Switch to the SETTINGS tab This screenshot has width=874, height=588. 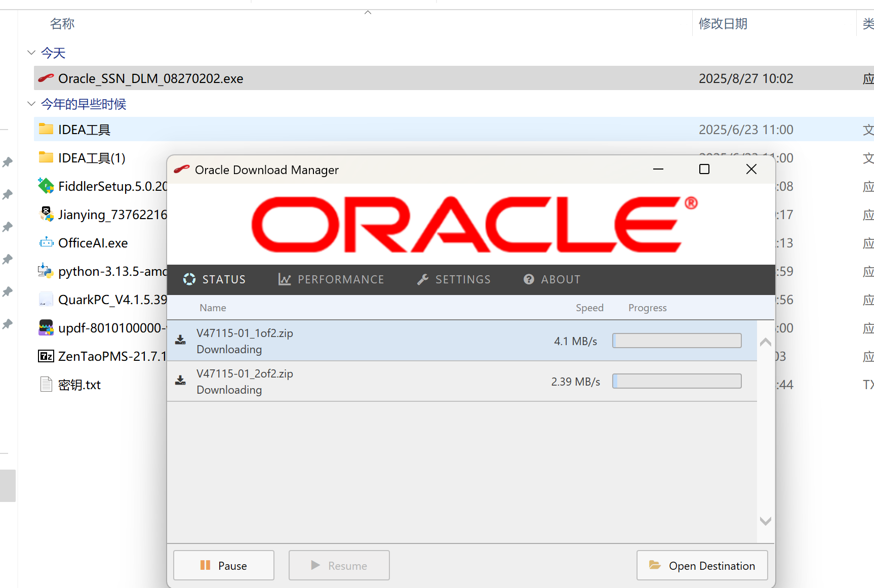click(454, 279)
